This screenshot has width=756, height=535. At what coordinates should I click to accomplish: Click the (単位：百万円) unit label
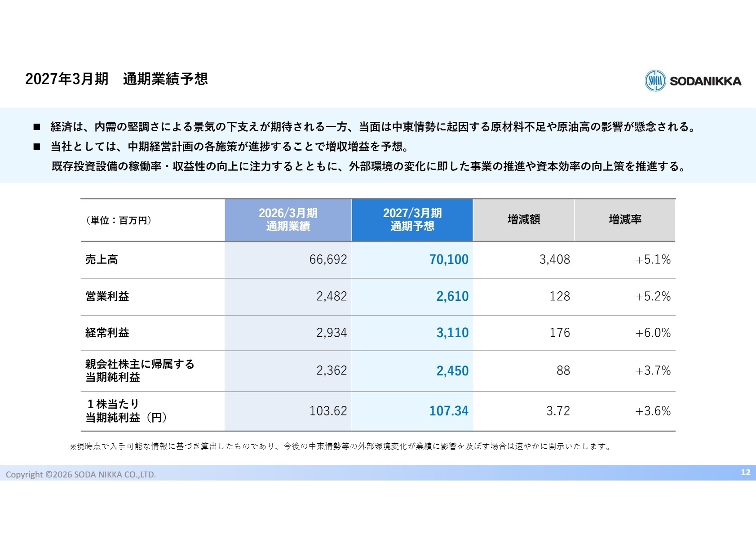pos(119,220)
